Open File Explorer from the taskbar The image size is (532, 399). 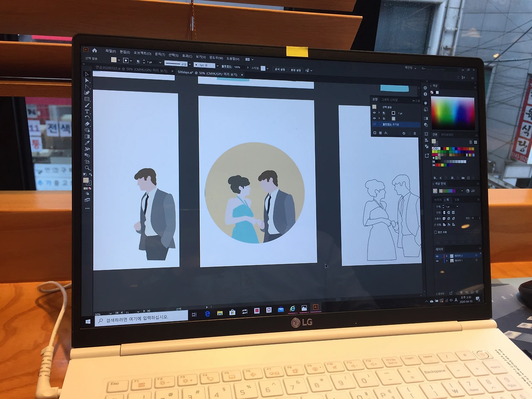[220, 313]
